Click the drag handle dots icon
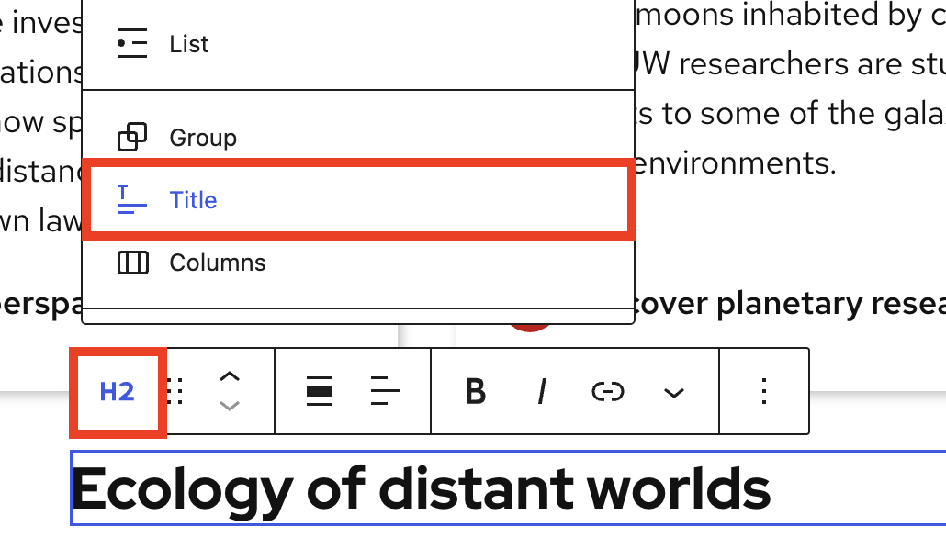 click(175, 392)
